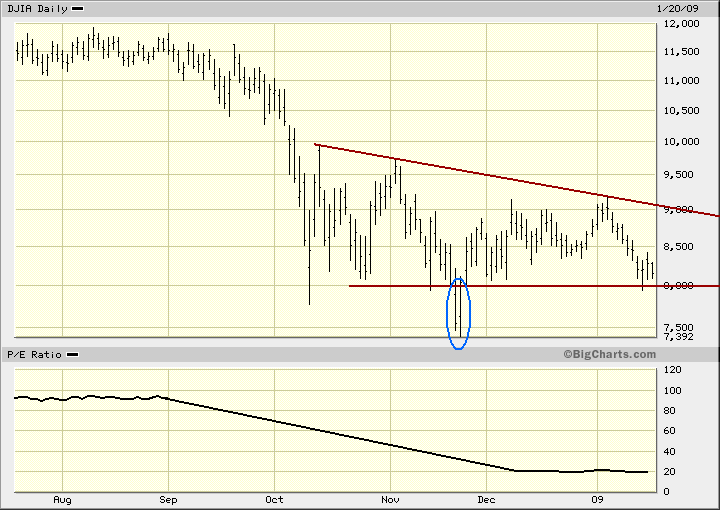Image resolution: width=720 pixels, height=510 pixels.
Task: Click the 11,000 price axis label
Action: point(681,81)
